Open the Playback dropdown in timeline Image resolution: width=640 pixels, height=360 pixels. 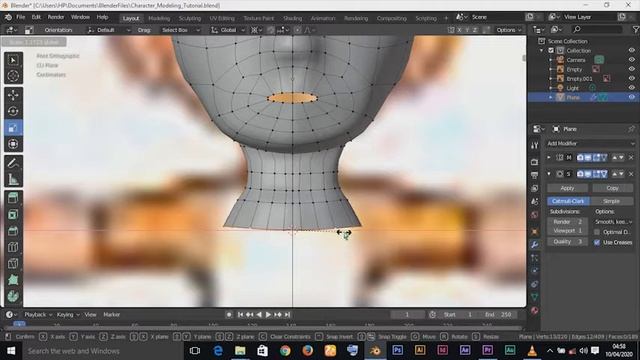coord(38,315)
